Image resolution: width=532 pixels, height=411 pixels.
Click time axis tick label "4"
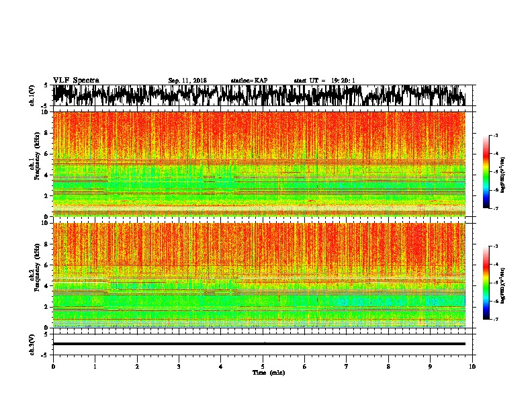tap(221, 367)
